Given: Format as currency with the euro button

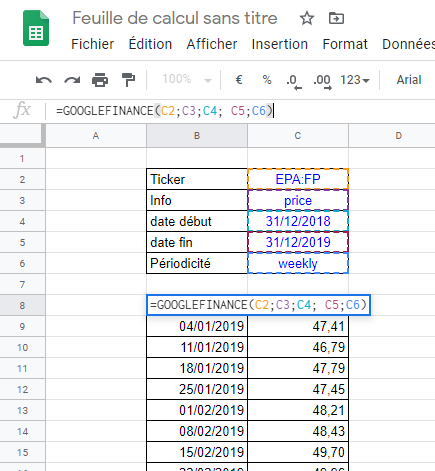Looking at the screenshot, I should (x=239, y=80).
